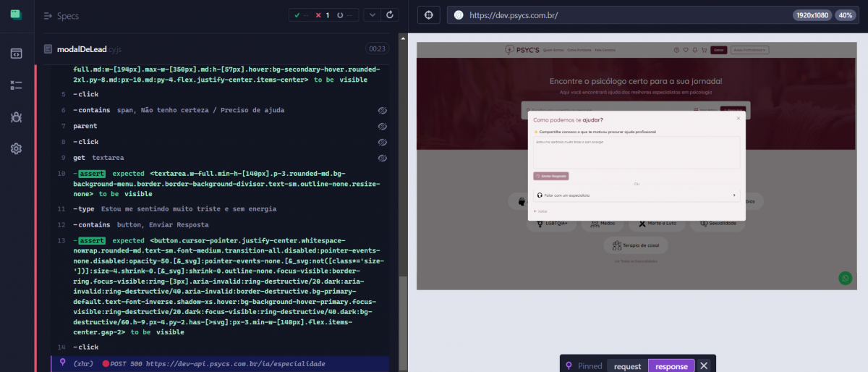Expand the Specs panel toggle
This screenshot has height=372, width=868.
pyautogui.click(x=48, y=15)
